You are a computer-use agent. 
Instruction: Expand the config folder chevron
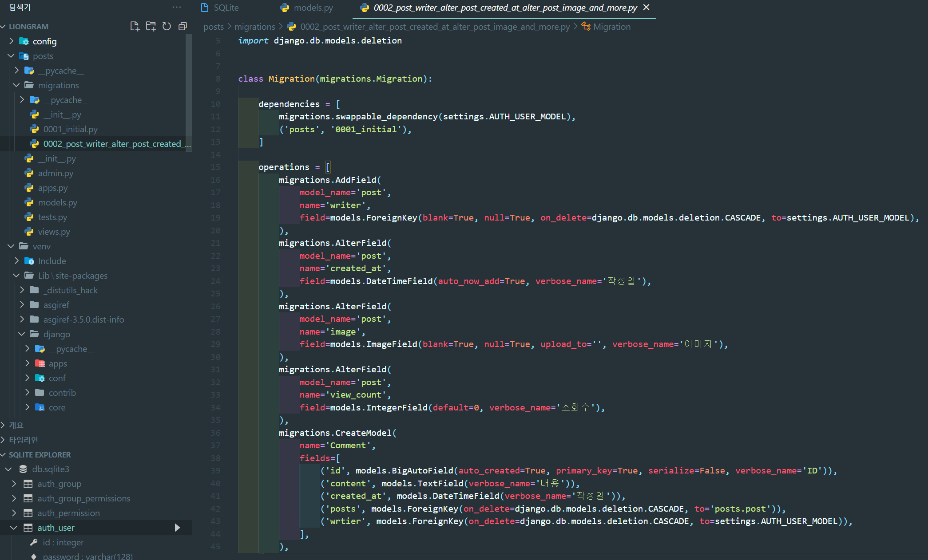pyautogui.click(x=12, y=41)
